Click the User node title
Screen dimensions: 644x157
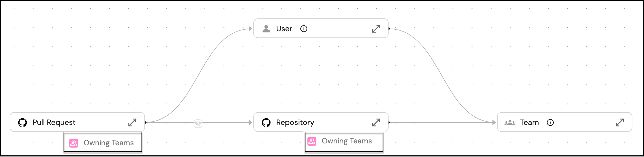284,29
